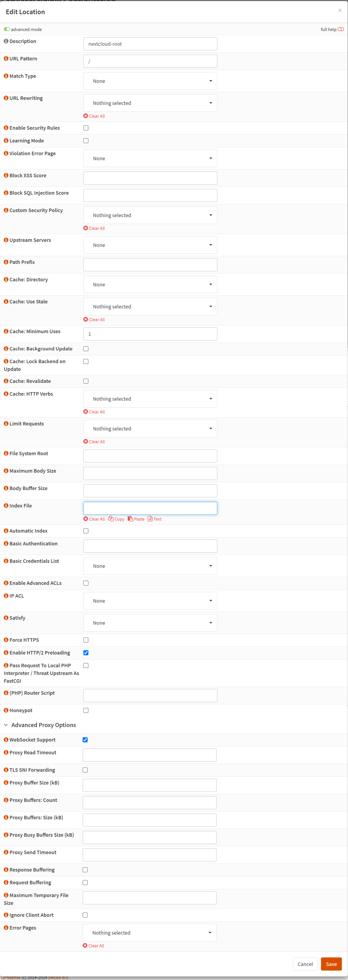Viewport: 348px width, 980px height.
Task: Check the Enable Security Rules checkbox
Action: click(86, 128)
